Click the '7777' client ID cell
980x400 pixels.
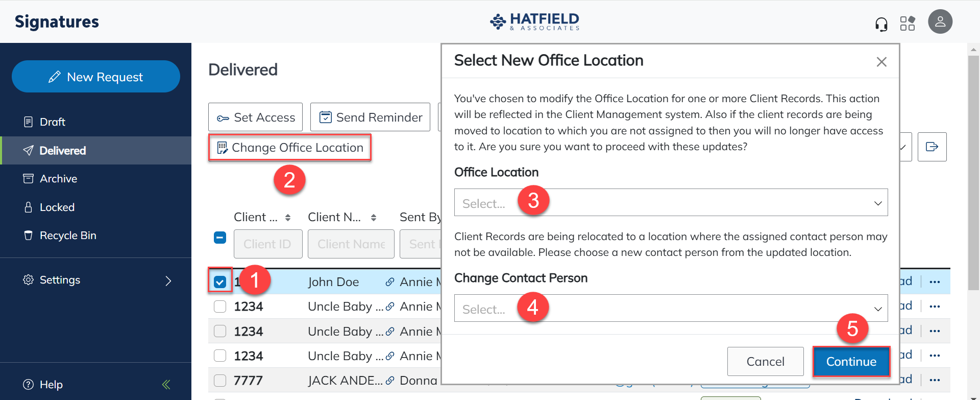(248, 381)
